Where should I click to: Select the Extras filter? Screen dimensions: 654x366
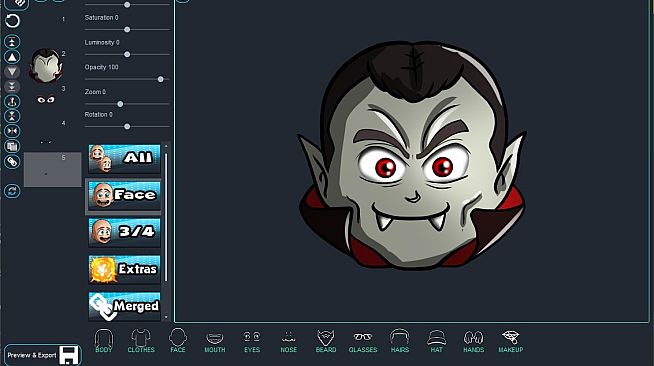[x=124, y=269]
